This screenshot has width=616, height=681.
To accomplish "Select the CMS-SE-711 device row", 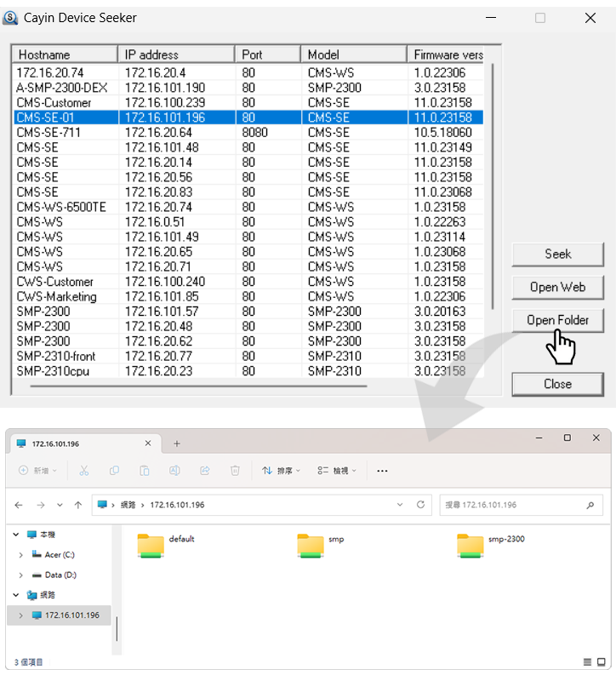I will click(x=248, y=133).
